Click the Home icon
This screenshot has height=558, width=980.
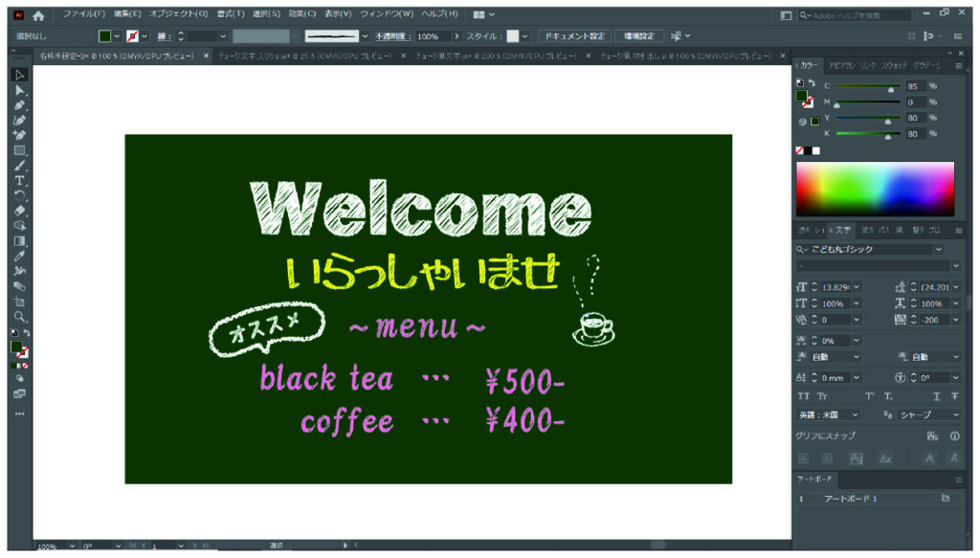pos(38,15)
